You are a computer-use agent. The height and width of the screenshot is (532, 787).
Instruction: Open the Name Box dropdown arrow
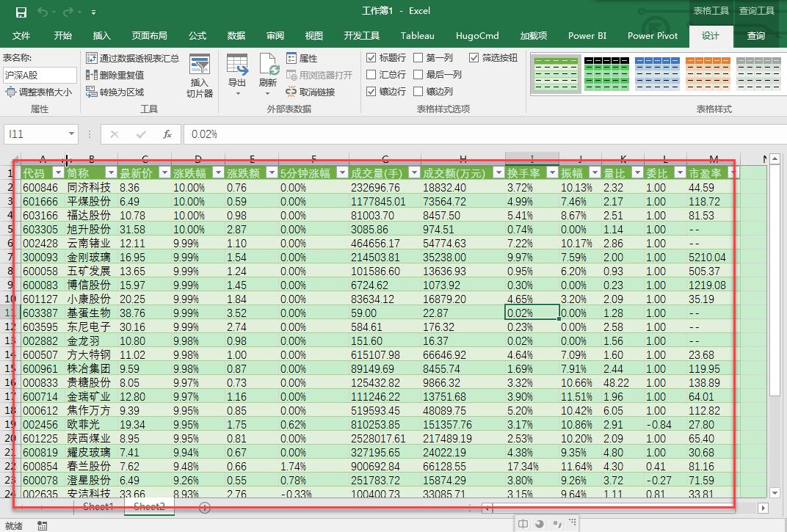(71, 134)
